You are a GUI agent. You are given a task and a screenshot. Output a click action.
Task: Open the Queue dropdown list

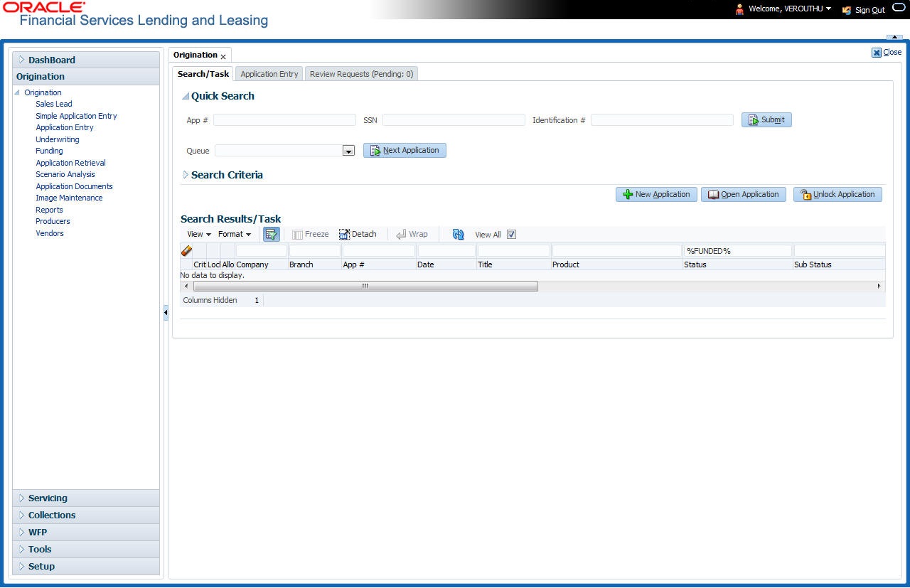[348, 151]
